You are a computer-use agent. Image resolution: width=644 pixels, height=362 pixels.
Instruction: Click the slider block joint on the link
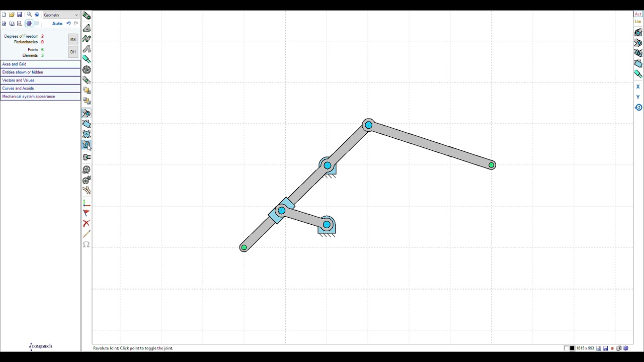(x=281, y=211)
